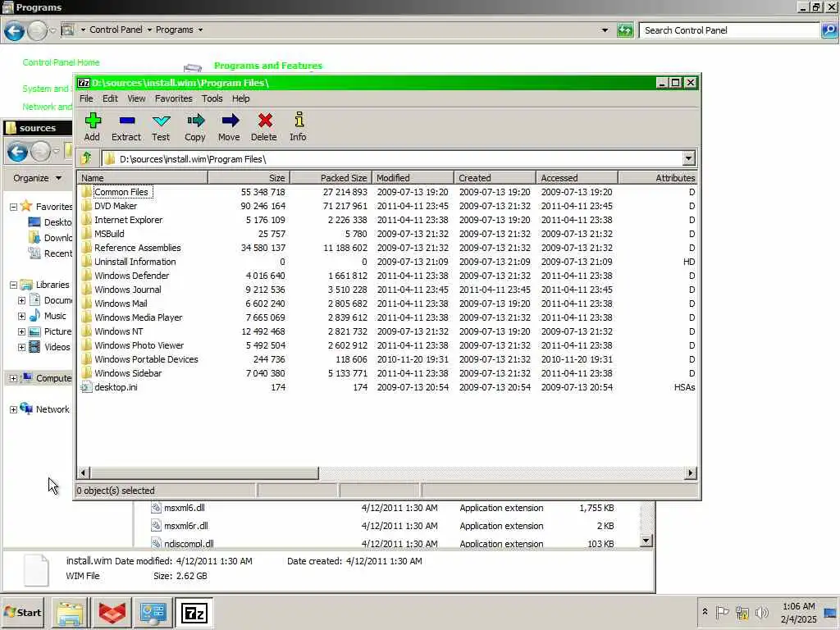840x630 pixels.
Task: Click Back arrow in sources window
Action: click(x=18, y=152)
